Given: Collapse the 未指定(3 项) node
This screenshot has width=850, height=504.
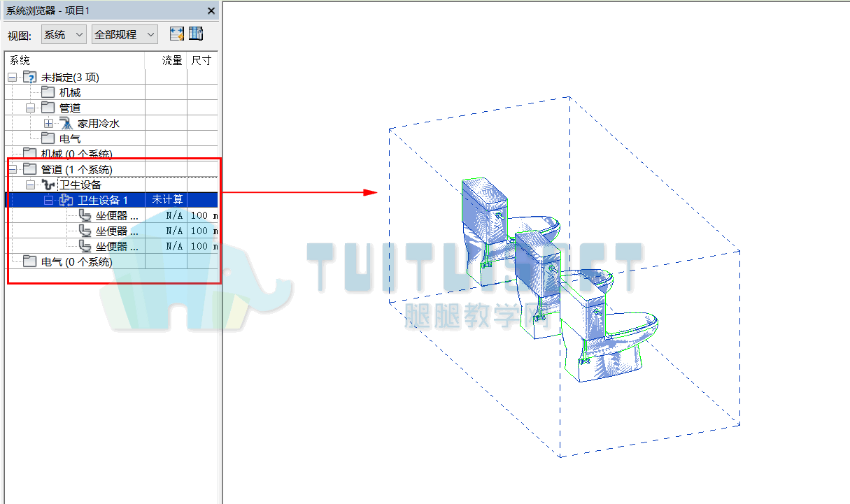Looking at the screenshot, I should pyautogui.click(x=12, y=78).
